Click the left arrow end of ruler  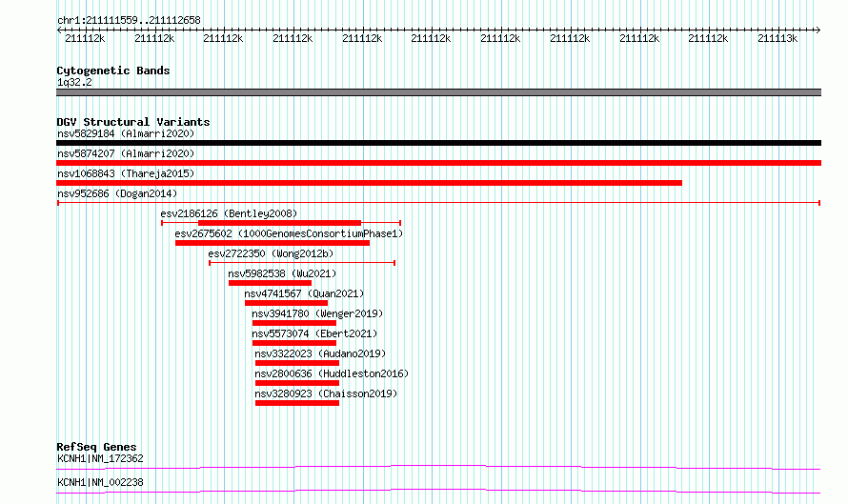click(59, 30)
